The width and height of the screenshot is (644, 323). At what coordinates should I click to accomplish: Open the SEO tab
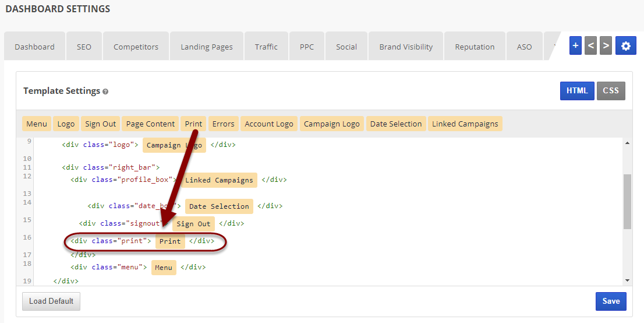coord(84,47)
